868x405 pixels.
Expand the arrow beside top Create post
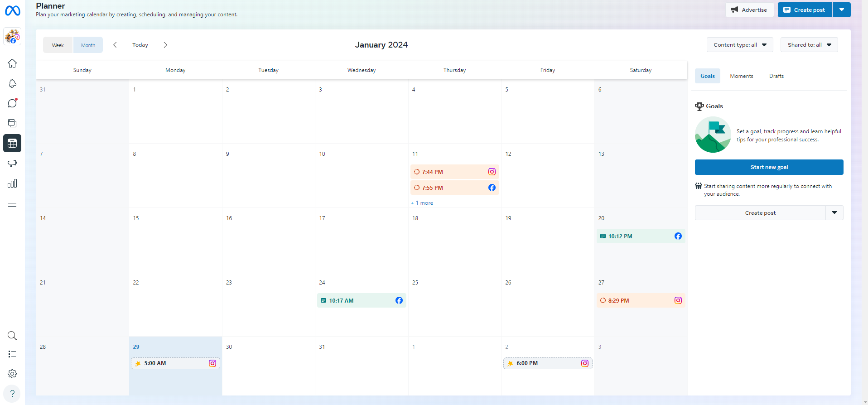tap(842, 10)
